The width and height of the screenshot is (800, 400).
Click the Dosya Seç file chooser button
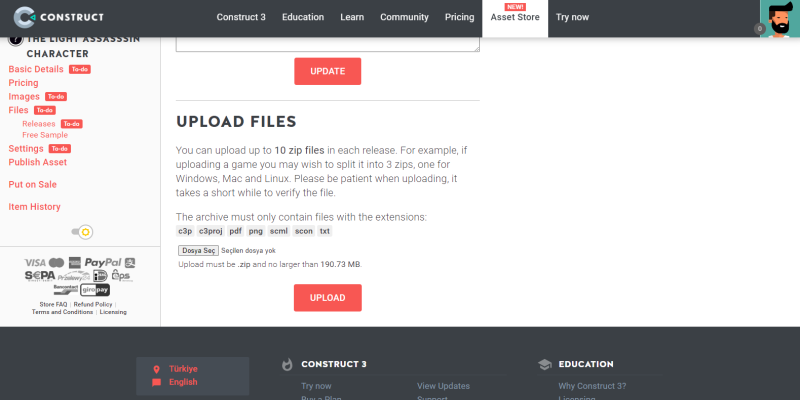(198, 251)
